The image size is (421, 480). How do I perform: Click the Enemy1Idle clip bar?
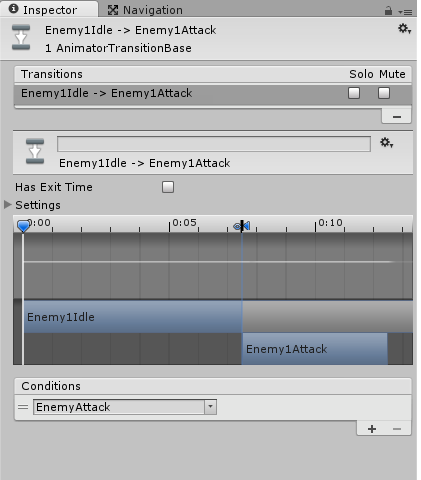133,317
